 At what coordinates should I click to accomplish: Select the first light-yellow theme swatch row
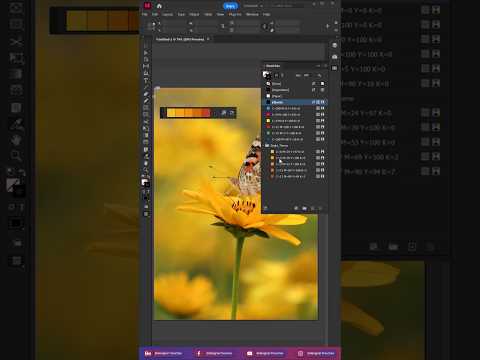pyautogui.click(x=295, y=152)
